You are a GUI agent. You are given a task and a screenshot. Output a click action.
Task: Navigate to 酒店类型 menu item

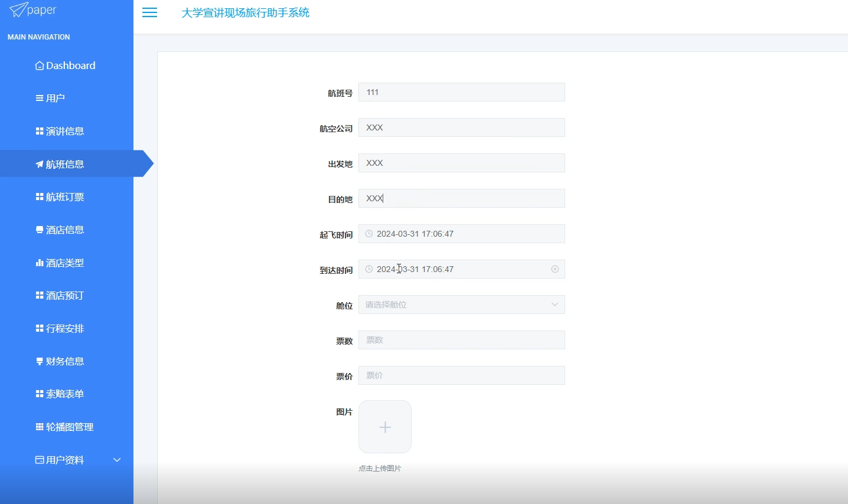click(67, 263)
